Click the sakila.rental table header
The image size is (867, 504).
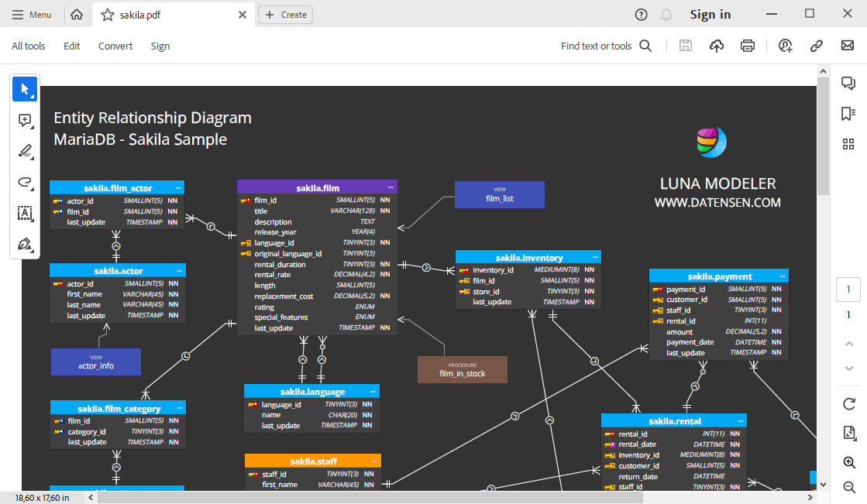click(674, 420)
